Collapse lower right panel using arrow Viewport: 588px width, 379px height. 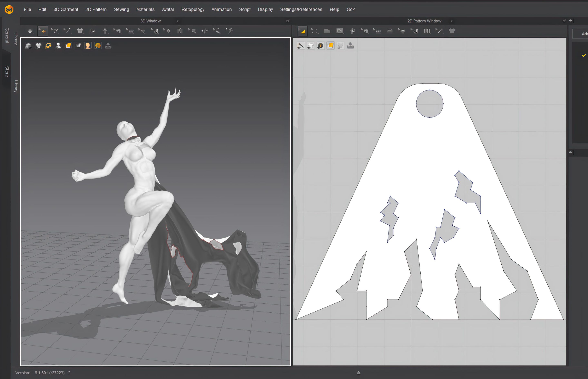[570, 152]
